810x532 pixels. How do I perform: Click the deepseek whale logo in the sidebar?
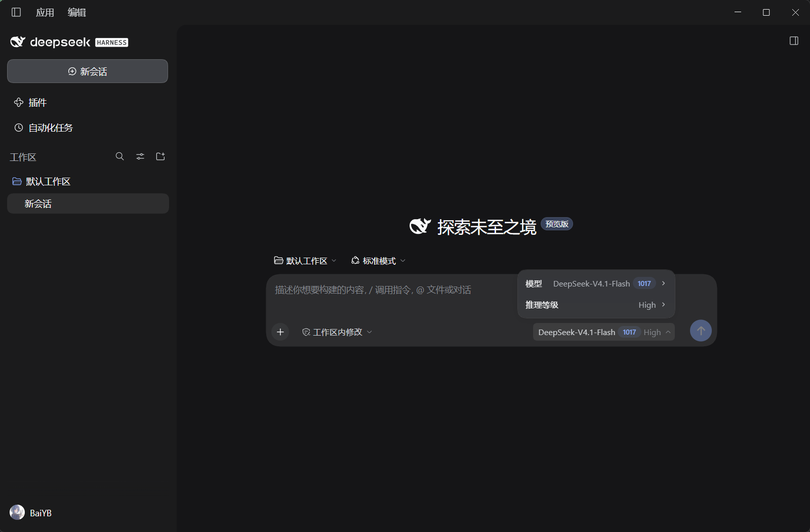click(18, 42)
